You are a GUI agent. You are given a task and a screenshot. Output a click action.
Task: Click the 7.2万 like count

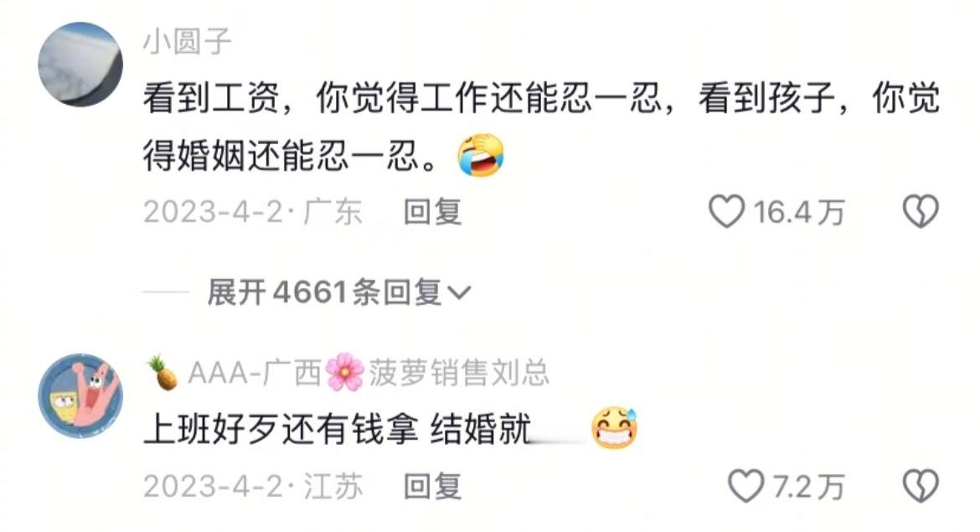pyautogui.click(x=808, y=487)
